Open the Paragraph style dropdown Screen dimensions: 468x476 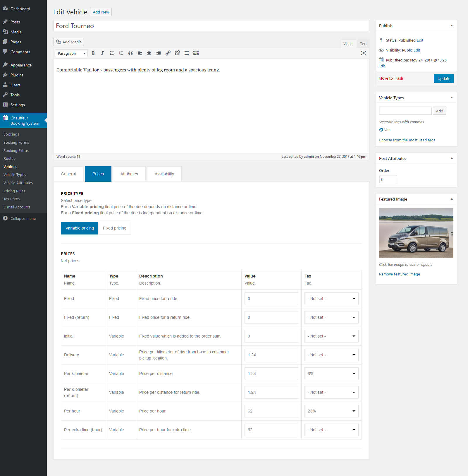click(71, 53)
